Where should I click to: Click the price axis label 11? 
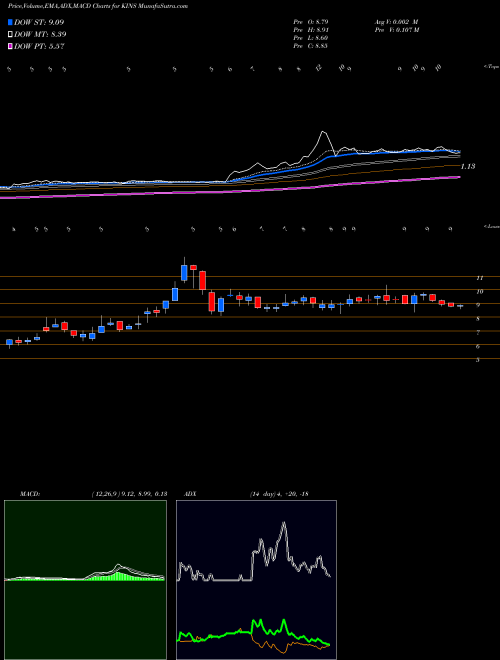coord(479,278)
